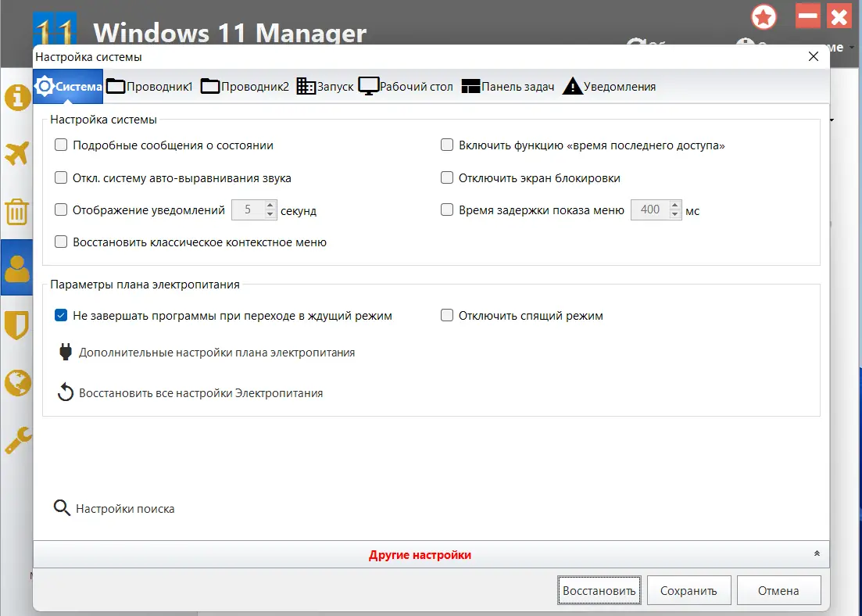
Task: Switch to the Панель задач tab
Action: [507, 86]
